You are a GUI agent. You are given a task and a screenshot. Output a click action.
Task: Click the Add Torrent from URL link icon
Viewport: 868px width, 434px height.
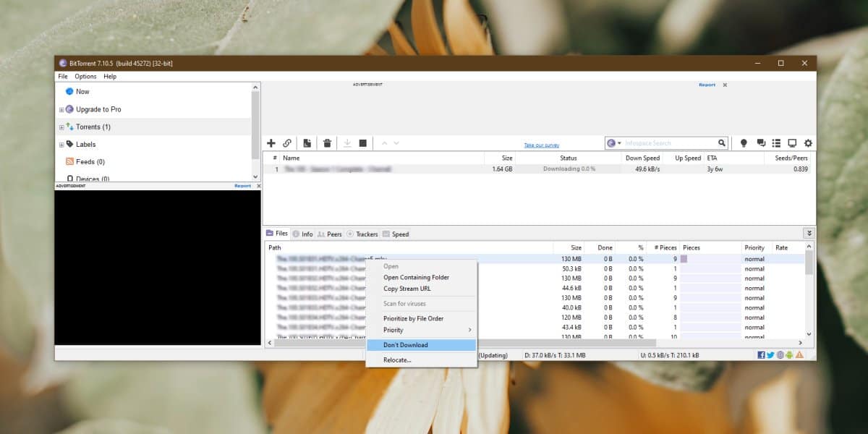pos(287,143)
